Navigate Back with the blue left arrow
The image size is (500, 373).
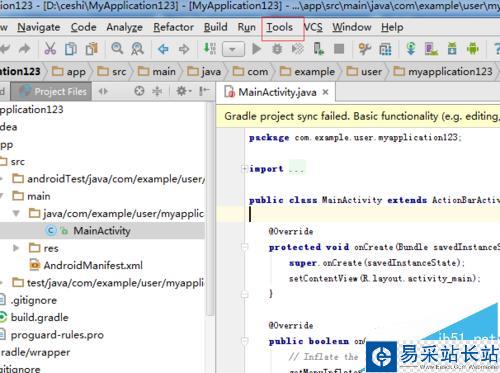tap(163, 49)
